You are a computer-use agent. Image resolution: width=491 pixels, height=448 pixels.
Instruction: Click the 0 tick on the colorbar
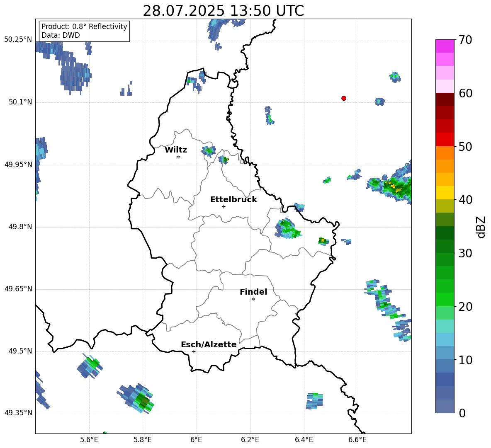(462, 413)
